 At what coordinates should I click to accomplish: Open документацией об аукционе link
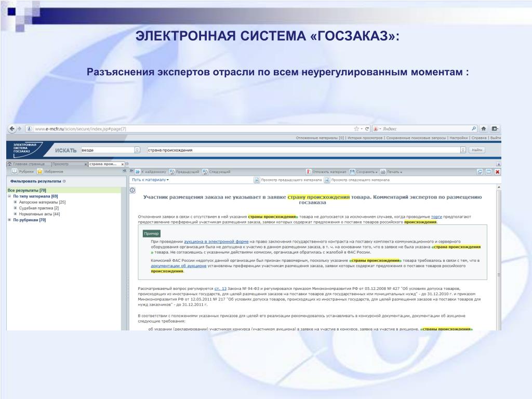pyautogui.click(x=179, y=266)
